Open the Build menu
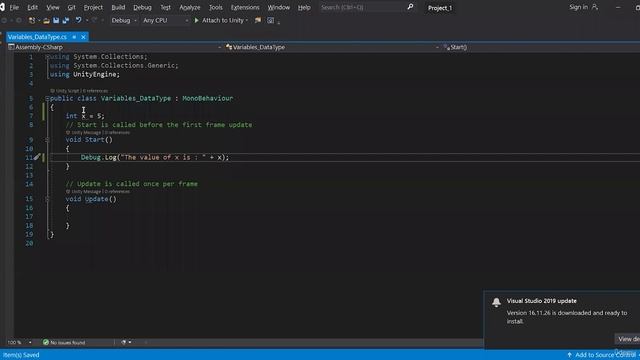 [x=118, y=7]
